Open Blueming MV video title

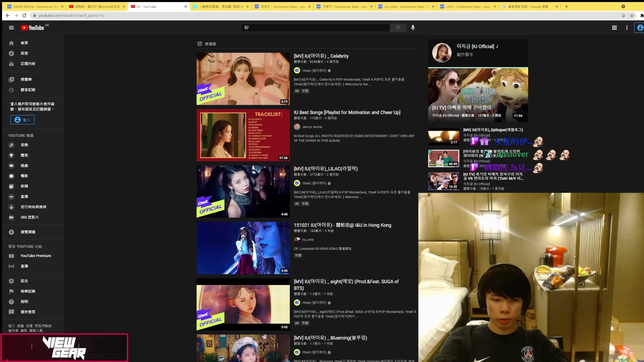(x=331, y=338)
